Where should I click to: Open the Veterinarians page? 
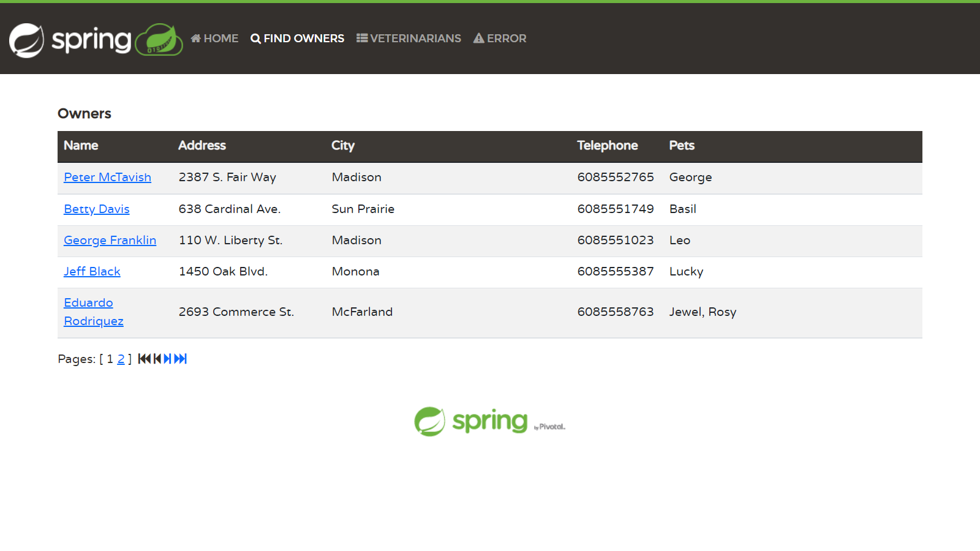tap(409, 39)
